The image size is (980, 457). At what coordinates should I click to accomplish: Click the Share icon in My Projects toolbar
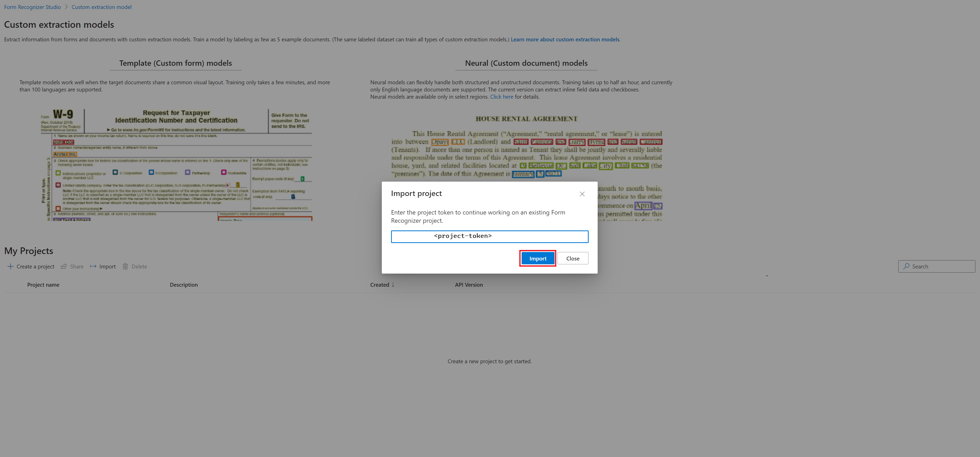point(64,266)
